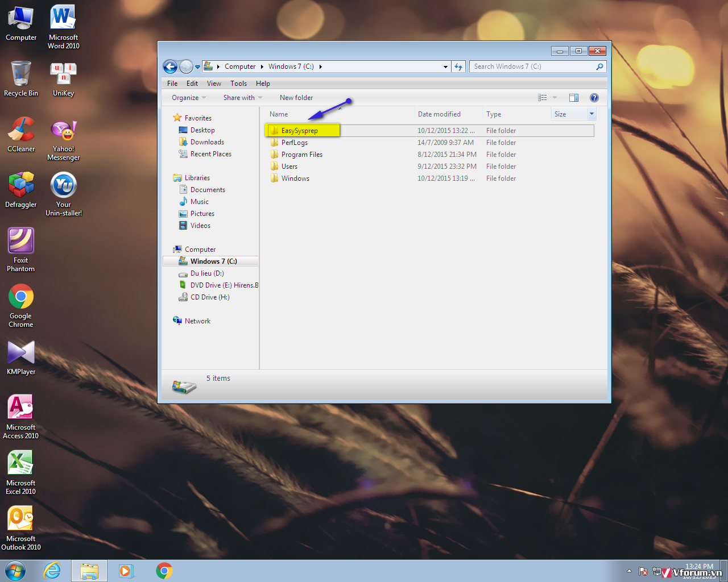The image size is (728, 582).
Task: Open the File menu
Action: tap(172, 84)
